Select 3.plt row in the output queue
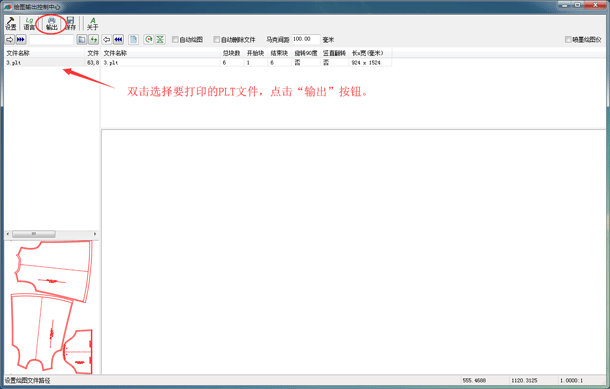Viewport: 610px width, 389px height. click(246, 63)
